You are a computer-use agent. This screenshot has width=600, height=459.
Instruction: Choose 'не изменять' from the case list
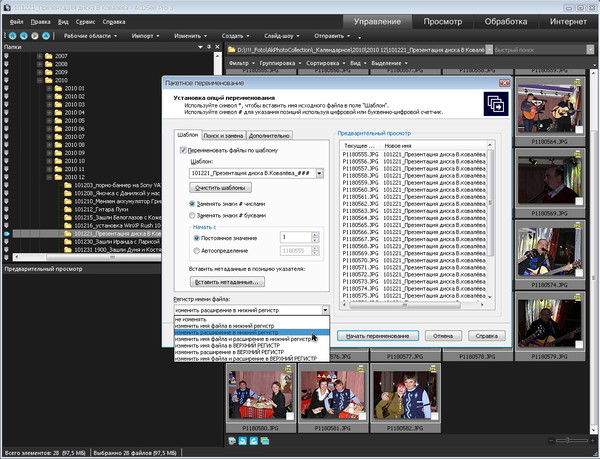[251, 319]
